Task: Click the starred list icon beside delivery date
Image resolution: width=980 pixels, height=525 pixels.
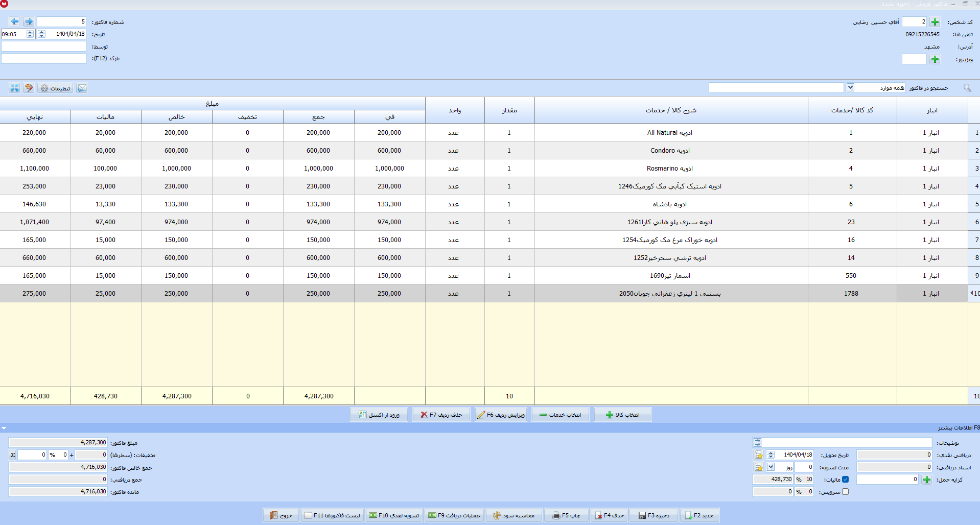Action: coord(759,455)
